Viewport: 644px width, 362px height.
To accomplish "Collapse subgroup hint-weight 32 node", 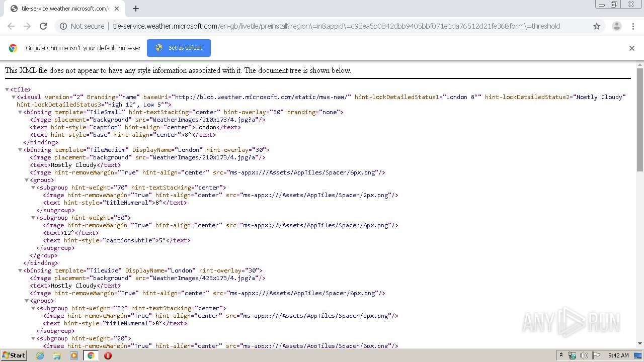I will (33, 308).
